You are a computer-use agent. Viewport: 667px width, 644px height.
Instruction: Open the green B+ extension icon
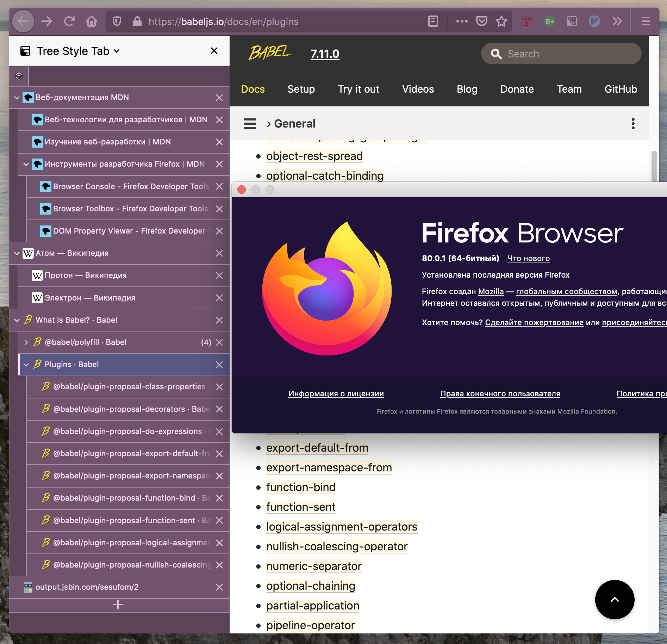(549, 21)
